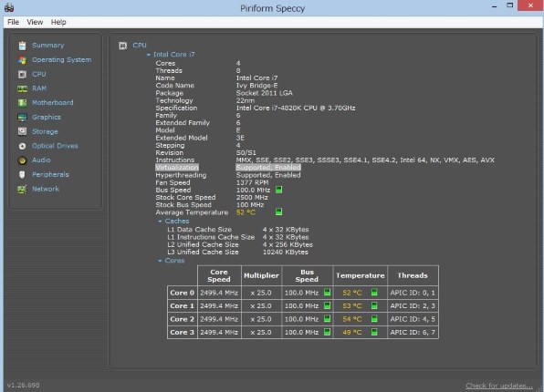Click the Hyperthreading row label
Viewport: 544px width, 392px height.
[181, 175]
